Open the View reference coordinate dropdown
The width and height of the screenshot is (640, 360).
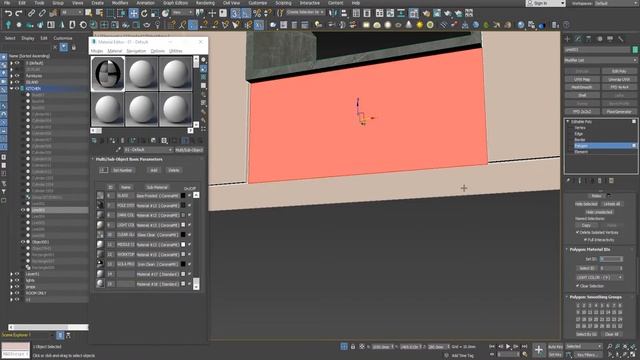click(182, 13)
